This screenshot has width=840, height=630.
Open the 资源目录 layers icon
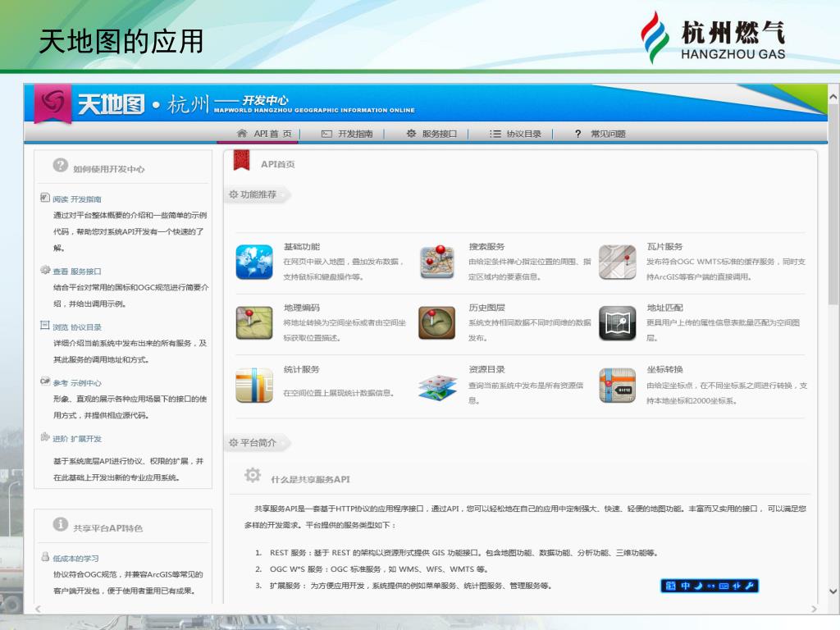pyautogui.click(x=438, y=387)
